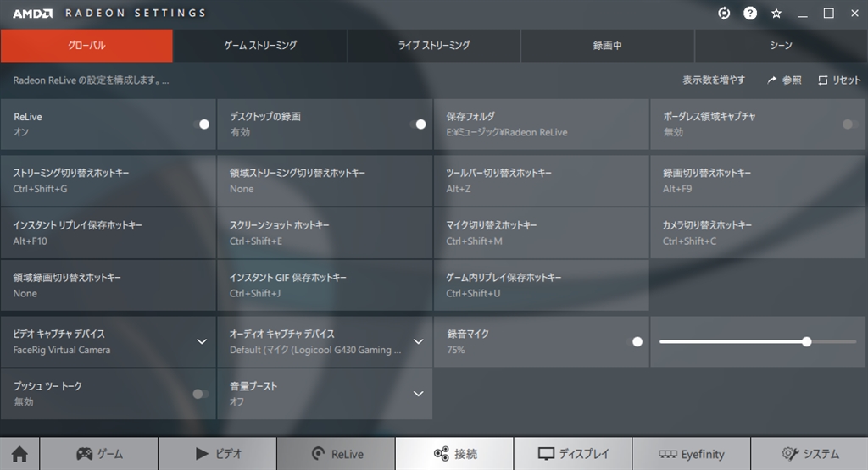This screenshot has width=868, height=470.
Task: Switch to ゲーム ストリーミング tab
Action: pyautogui.click(x=260, y=46)
